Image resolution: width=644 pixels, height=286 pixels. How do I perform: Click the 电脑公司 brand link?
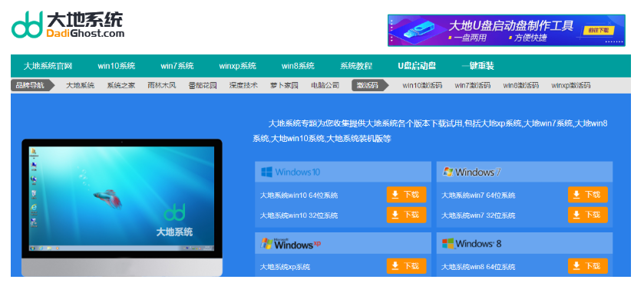click(x=325, y=85)
